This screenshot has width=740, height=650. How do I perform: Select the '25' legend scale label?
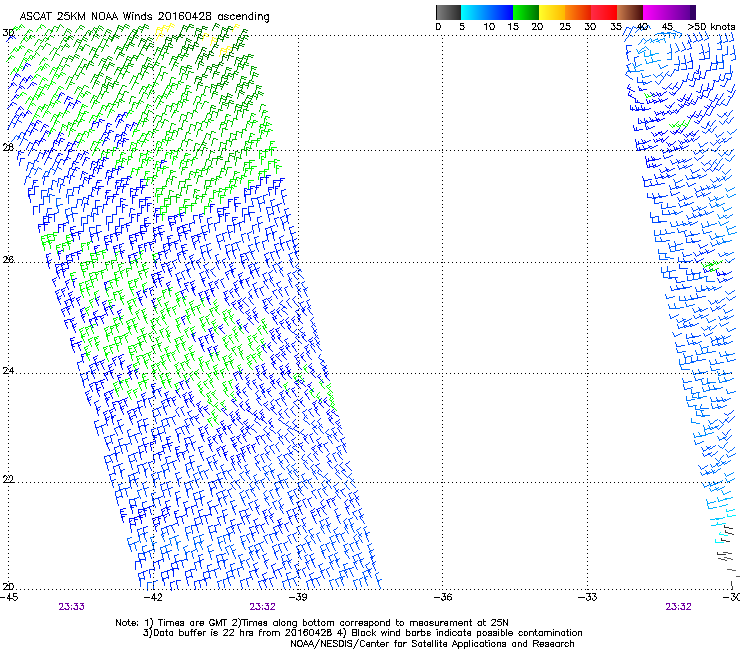[x=565, y=27]
